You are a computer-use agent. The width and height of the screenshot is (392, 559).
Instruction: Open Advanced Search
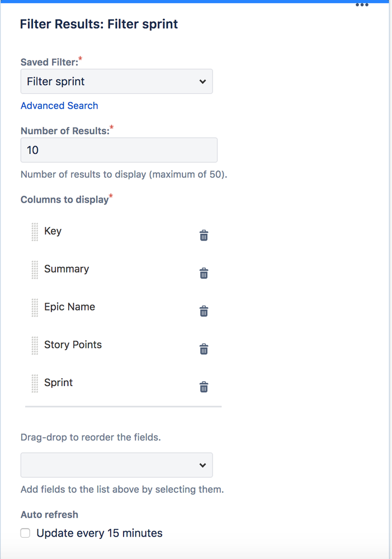(x=59, y=105)
